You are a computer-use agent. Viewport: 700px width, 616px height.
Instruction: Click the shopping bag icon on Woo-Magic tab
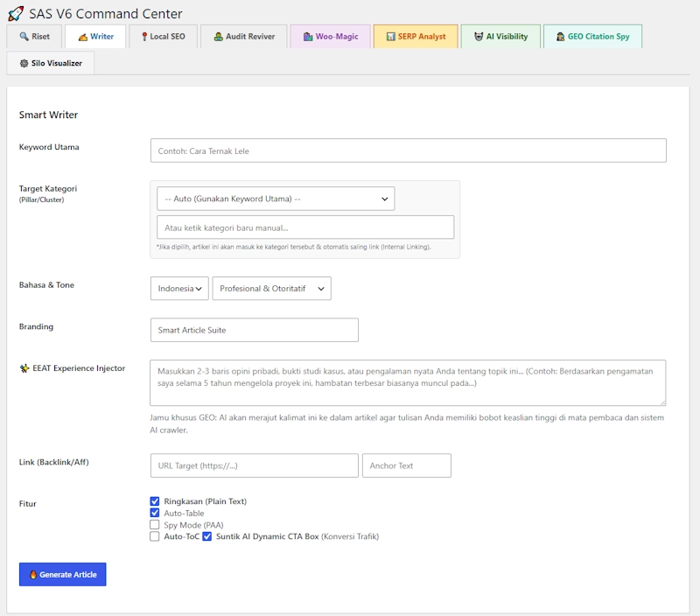pos(308,37)
